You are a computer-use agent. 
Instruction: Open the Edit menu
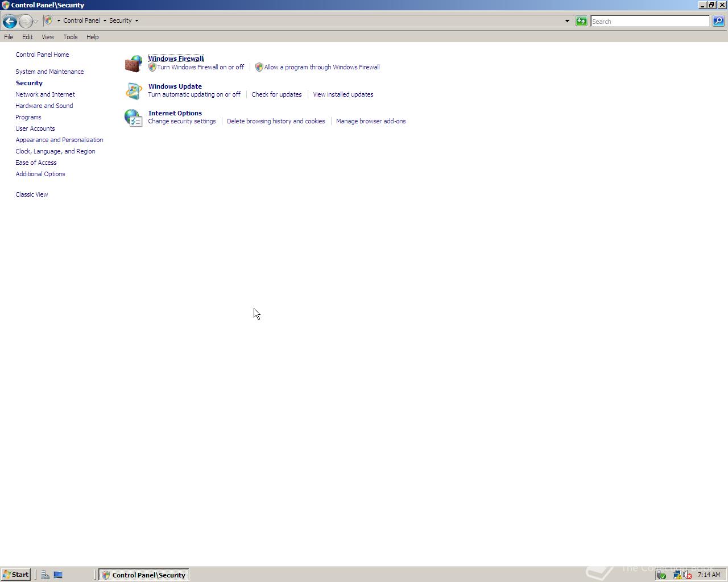click(27, 37)
